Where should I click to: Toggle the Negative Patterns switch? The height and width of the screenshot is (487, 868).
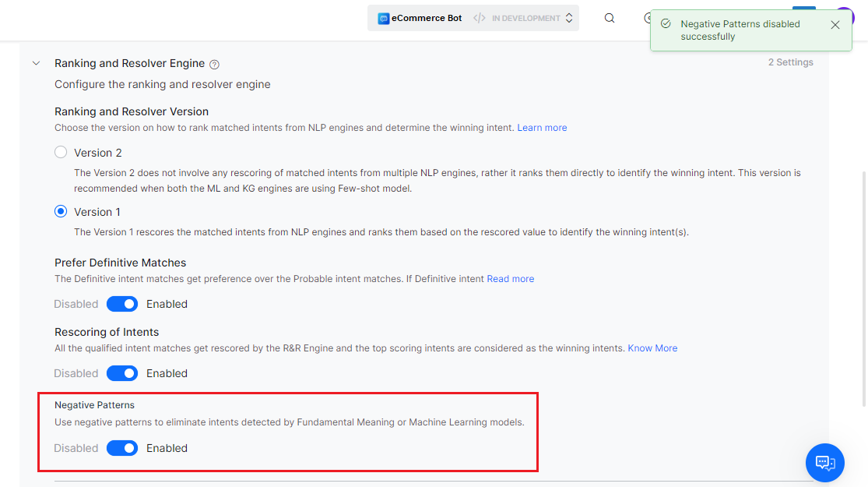tap(122, 448)
